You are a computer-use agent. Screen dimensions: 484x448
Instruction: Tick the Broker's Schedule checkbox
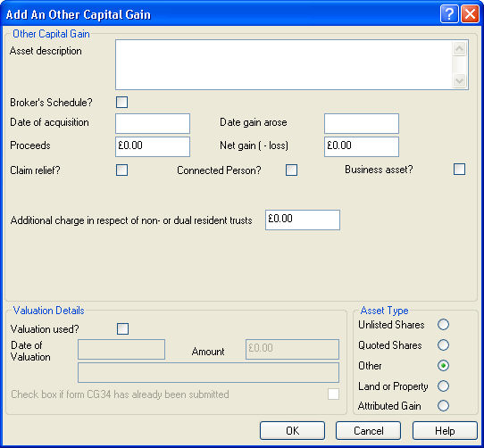122,102
